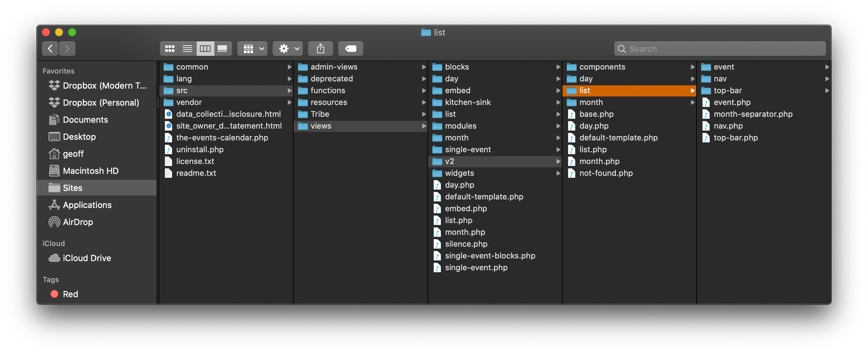Switch to gallery view
The image size is (868, 353).
click(x=223, y=49)
